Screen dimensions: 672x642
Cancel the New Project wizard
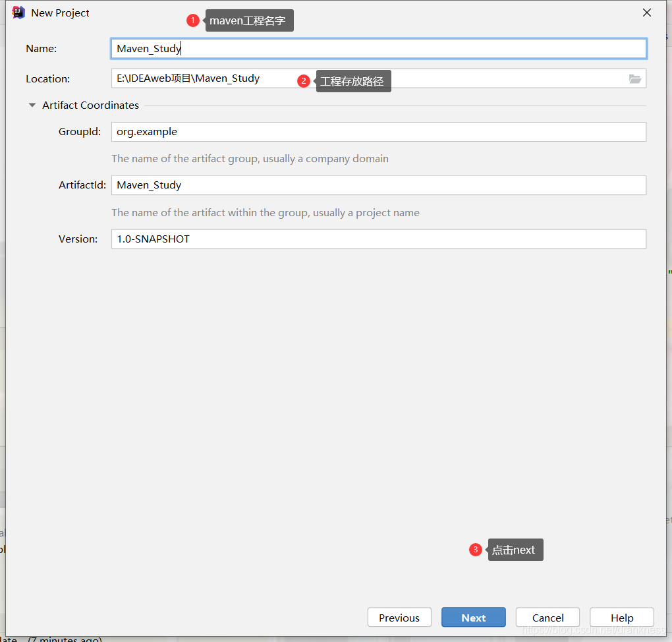pyautogui.click(x=547, y=617)
